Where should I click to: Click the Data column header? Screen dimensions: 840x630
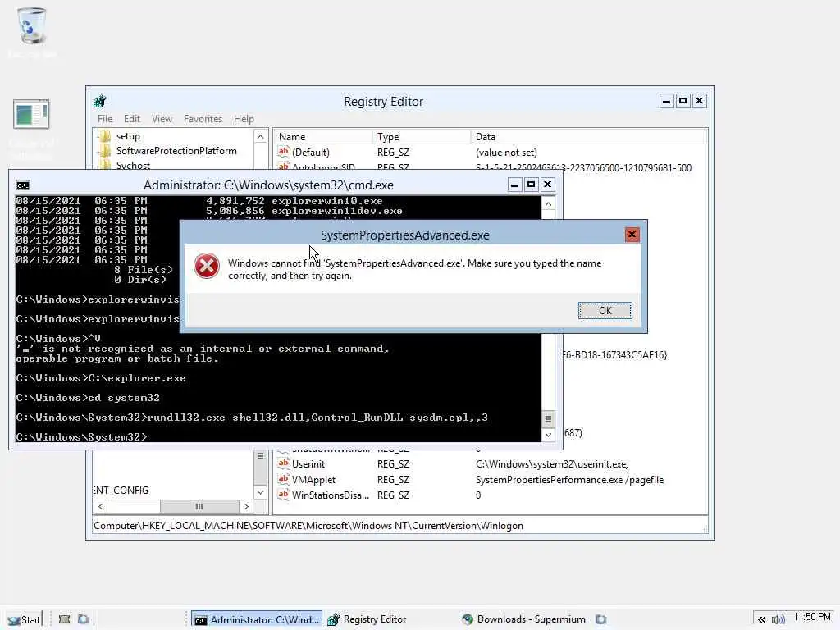588,137
